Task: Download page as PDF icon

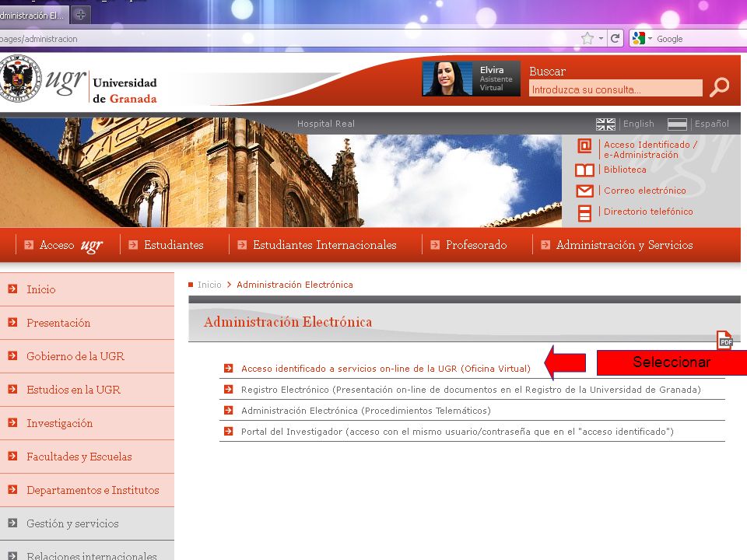Action: (725, 341)
